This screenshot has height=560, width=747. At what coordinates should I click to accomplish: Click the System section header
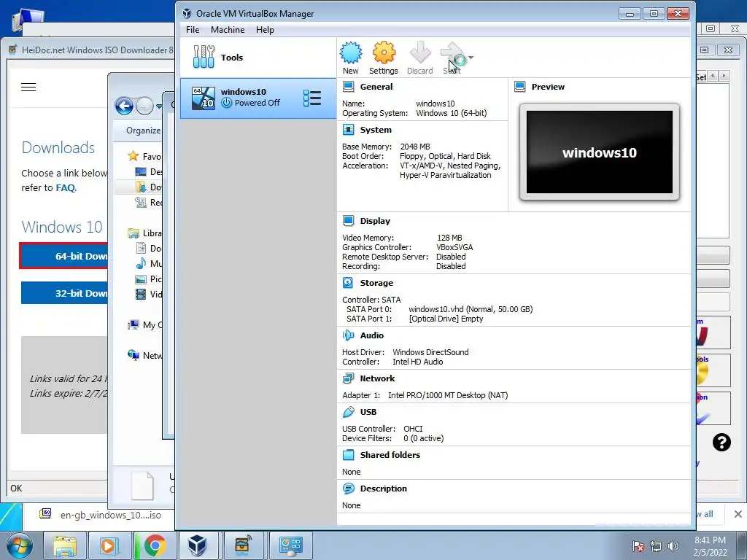point(376,130)
